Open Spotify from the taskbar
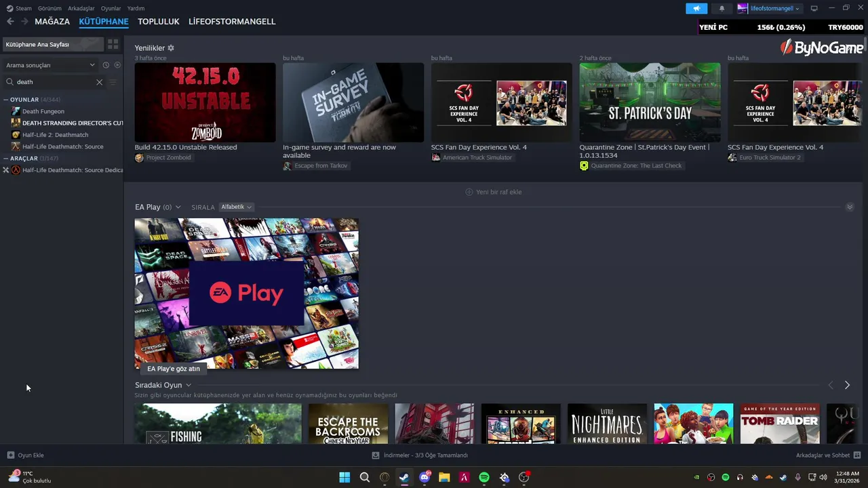This screenshot has width=868, height=488. (x=484, y=477)
